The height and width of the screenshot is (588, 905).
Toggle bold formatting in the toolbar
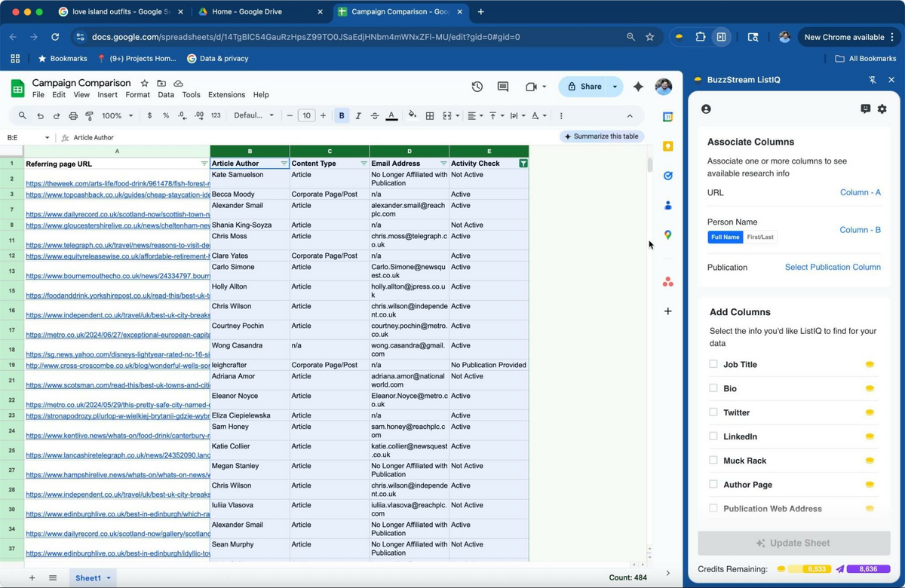point(342,115)
